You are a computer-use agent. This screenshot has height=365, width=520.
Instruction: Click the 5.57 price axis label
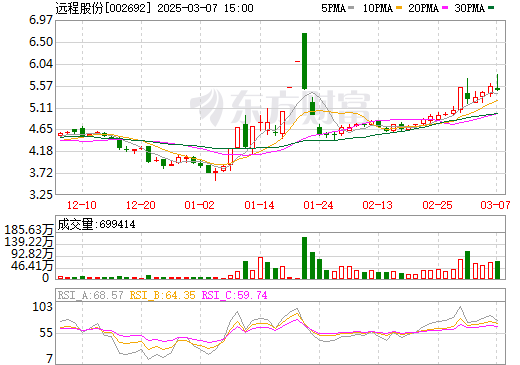pos(41,86)
